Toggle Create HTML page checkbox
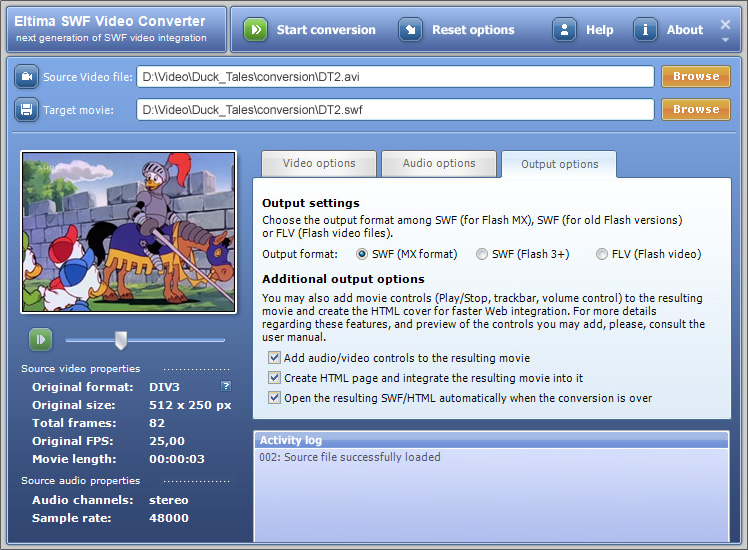 pos(274,378)
